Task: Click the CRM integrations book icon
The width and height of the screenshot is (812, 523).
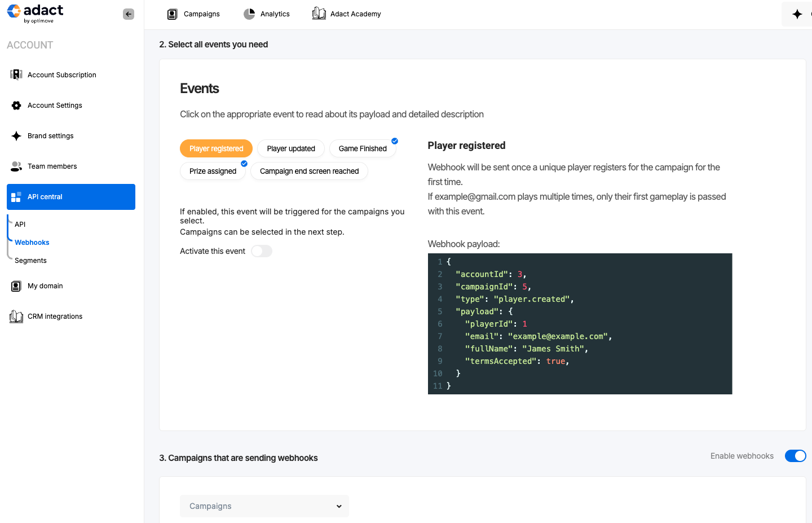Action: [16, 317]
